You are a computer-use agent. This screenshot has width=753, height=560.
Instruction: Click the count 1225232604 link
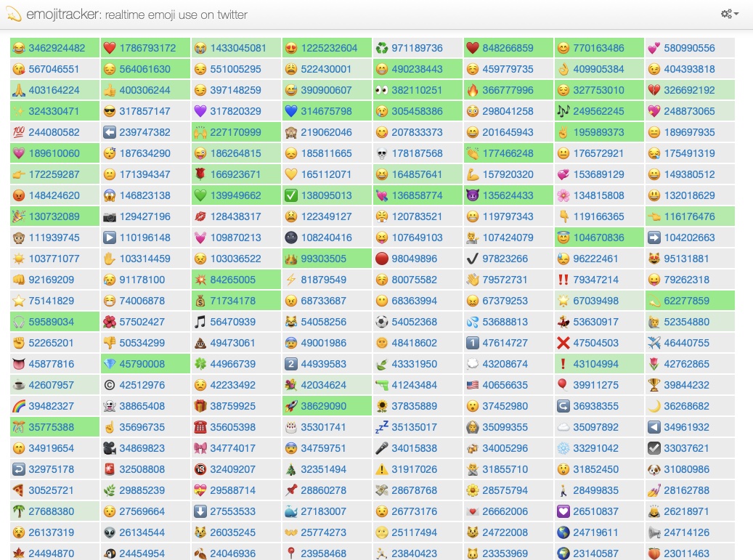click(x=329, y=49)
